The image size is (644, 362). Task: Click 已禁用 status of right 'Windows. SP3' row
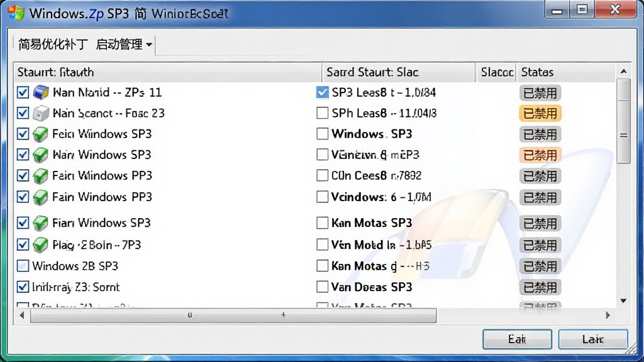point(540,134)
